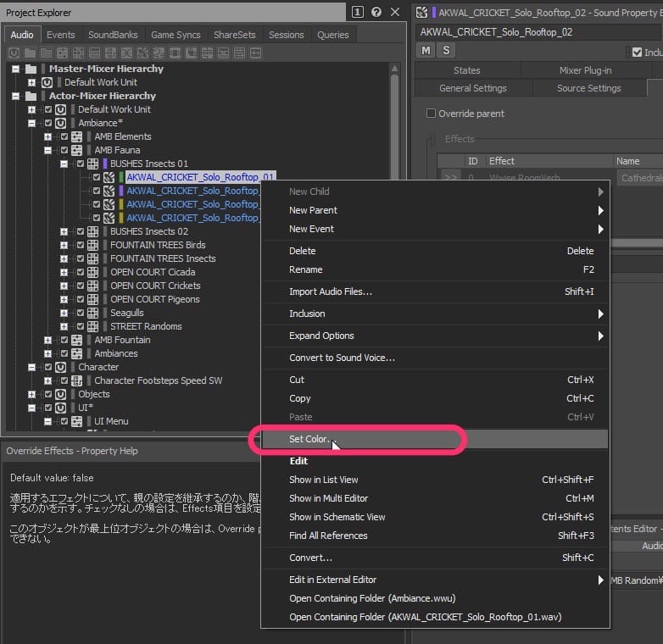Select Convert to Sound Voice menu entry
The width and height of the screenshot is (663, 644).
click(x=435, y=358)
